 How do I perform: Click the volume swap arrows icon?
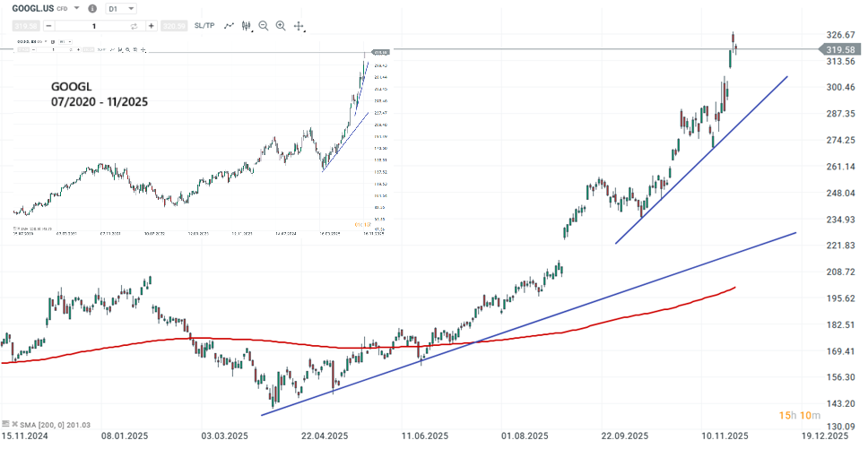click(x=134, y=26)
